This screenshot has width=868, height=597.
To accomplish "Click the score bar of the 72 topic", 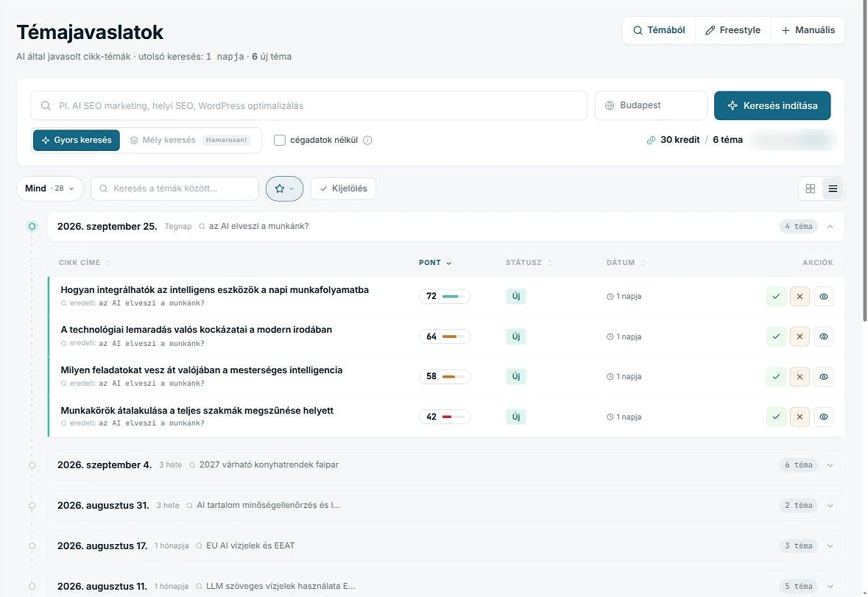I will point(454,297).
